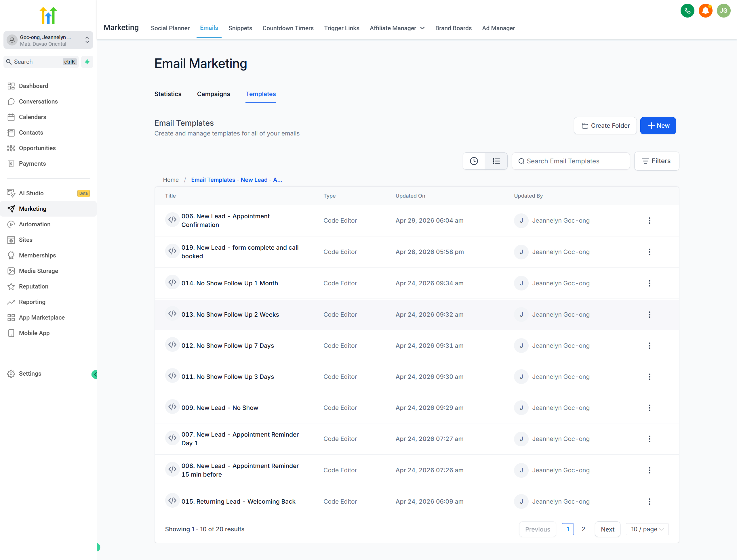Switch to the Social Planner tab
The image size is (737, 560).
pyautogui.click(x=170, y=28)
